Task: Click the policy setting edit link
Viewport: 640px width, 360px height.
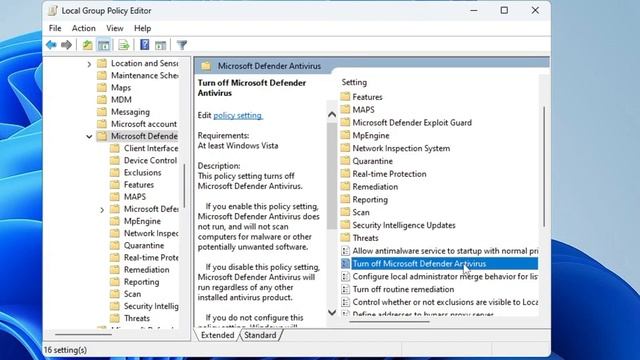Action: [238, 116]
